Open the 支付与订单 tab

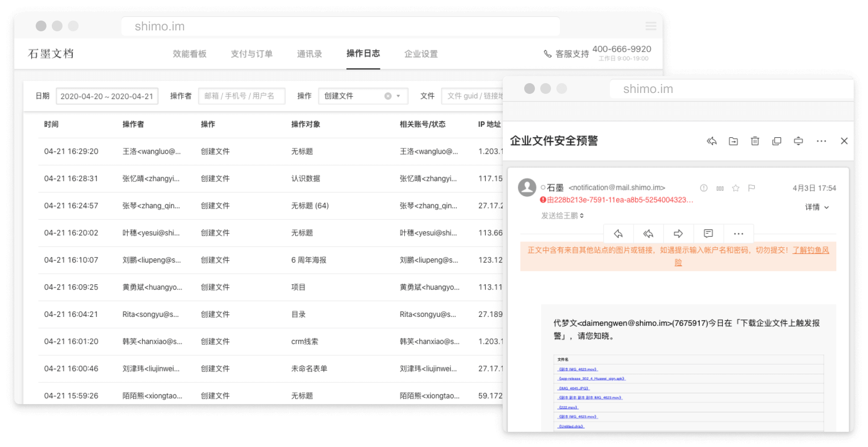pos(251,54)
